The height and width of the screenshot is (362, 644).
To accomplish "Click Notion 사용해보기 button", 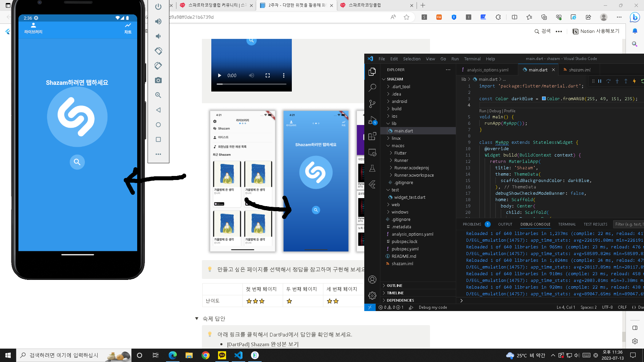I will click(596, 31).
